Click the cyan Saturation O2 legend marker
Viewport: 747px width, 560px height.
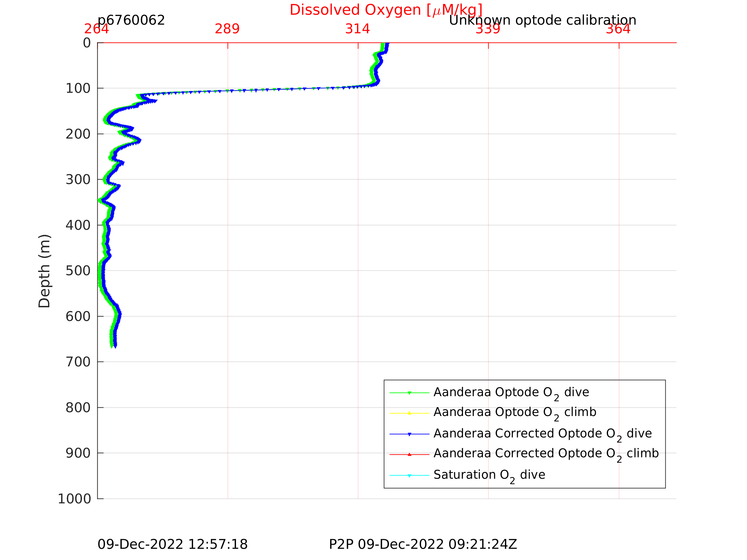point(409,476)
